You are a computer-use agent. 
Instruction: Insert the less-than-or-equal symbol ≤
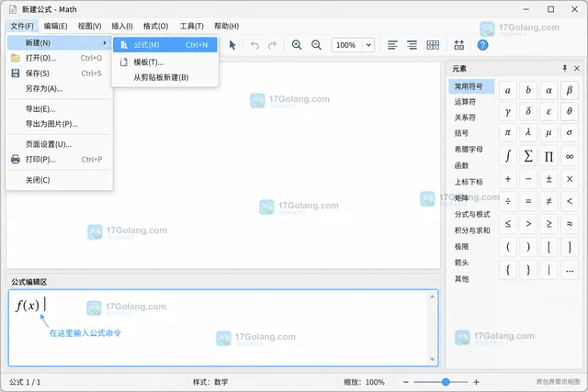[x=508, y=224]
